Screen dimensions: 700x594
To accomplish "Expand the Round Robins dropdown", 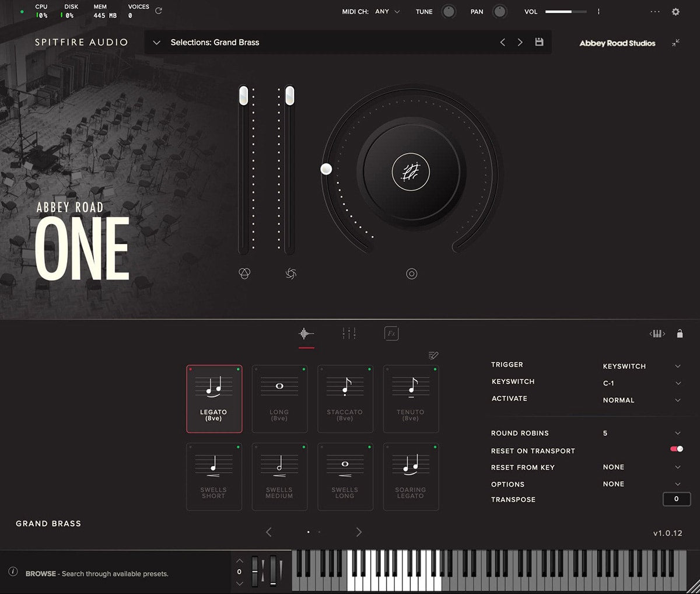I will click(642, 433).
